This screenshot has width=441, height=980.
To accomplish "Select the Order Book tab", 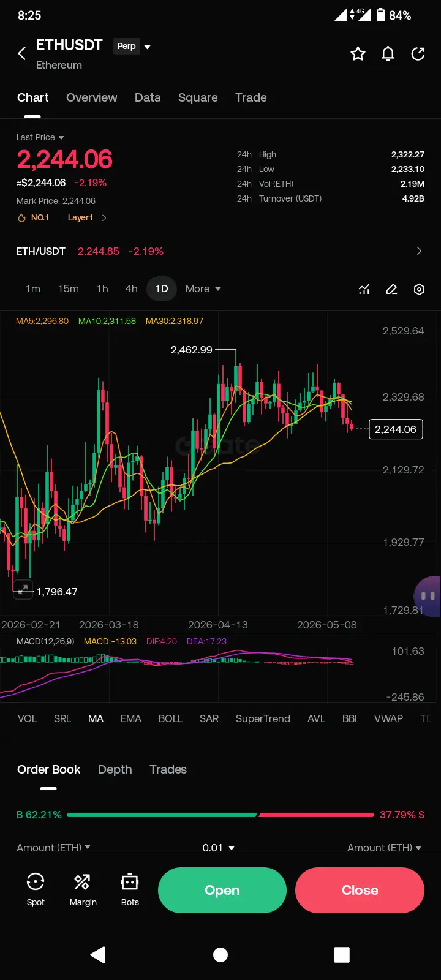I will coord(49,769).
